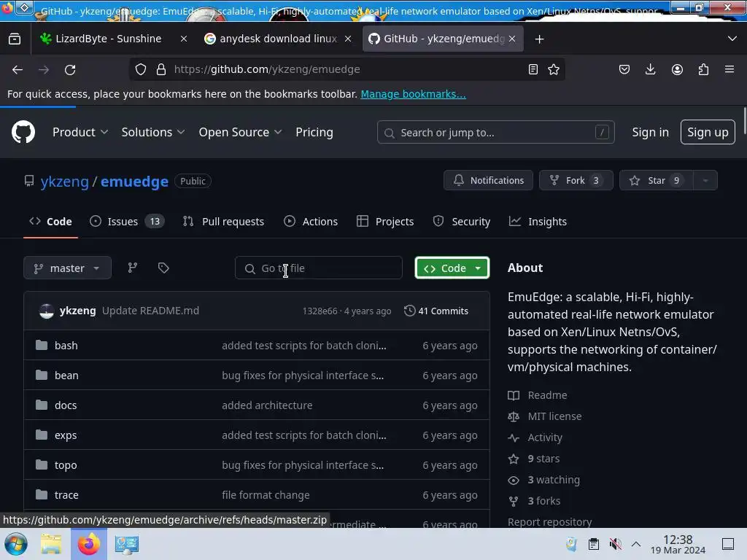Open Firefox downloads panel

(x=650, y=69)
